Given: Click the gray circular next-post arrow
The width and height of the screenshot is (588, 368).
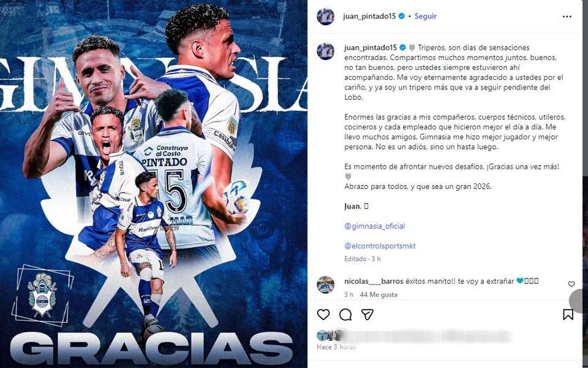Looking at the screenshot, I should click(x=578, y=301).
